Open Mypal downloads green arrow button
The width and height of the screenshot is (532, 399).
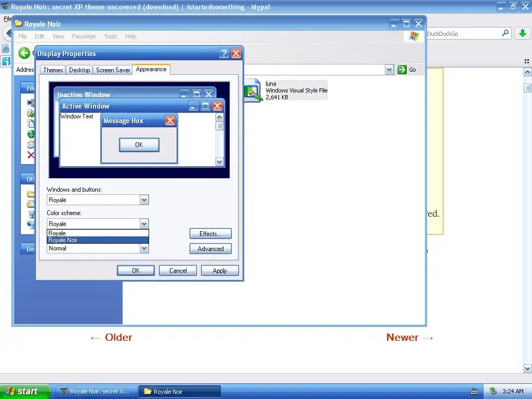(523, 33)
